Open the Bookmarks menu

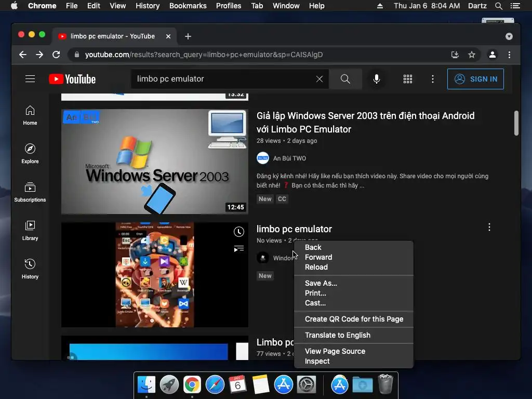tap(188, 6)
